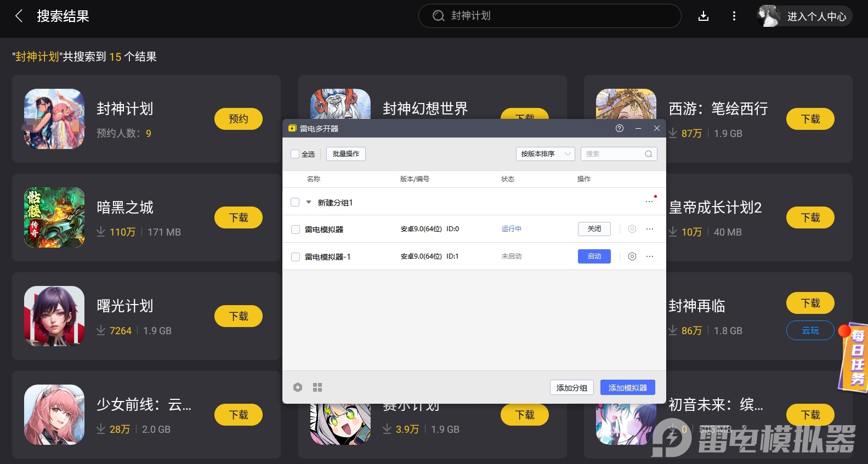Screen dimensions: 868x464
Task: Click the 3.9万 game's 下载 button
Action: tap(525, 415)
